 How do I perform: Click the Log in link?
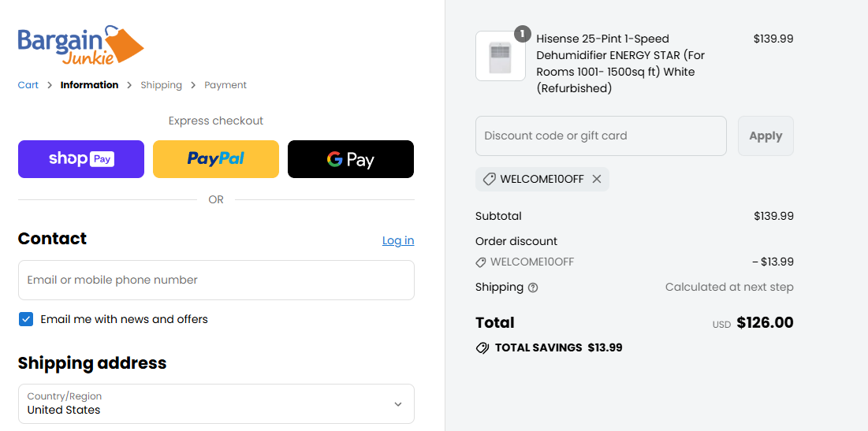coord(398,240)
